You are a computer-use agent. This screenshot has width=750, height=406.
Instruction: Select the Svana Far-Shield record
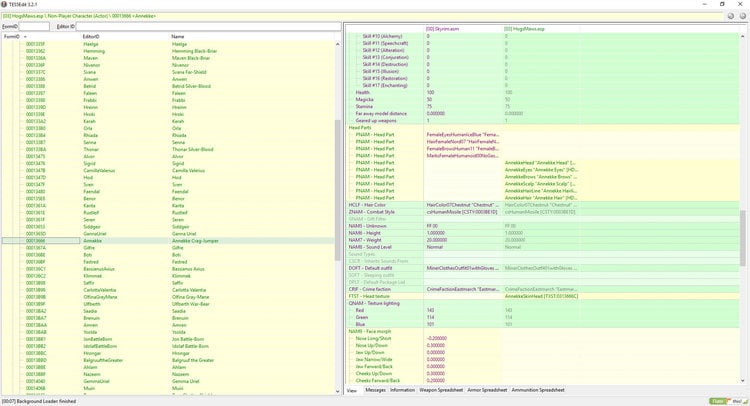pos(168,72)
